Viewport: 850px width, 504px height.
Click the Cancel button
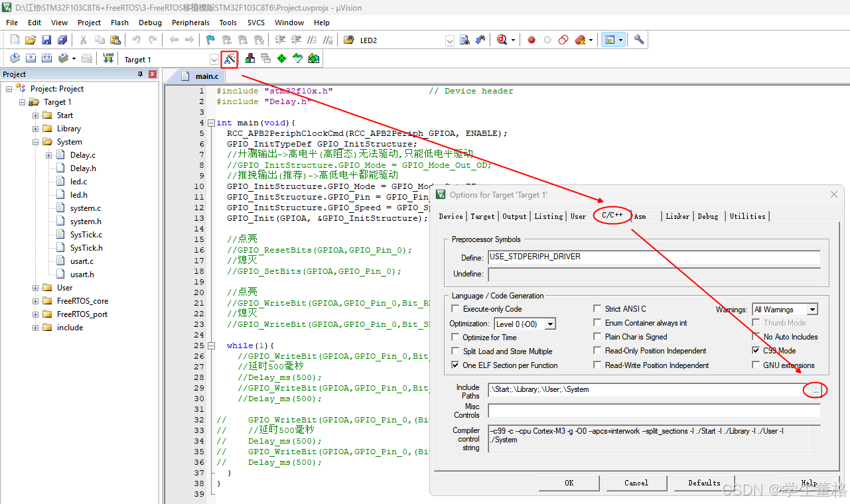[x=636, y=483]
